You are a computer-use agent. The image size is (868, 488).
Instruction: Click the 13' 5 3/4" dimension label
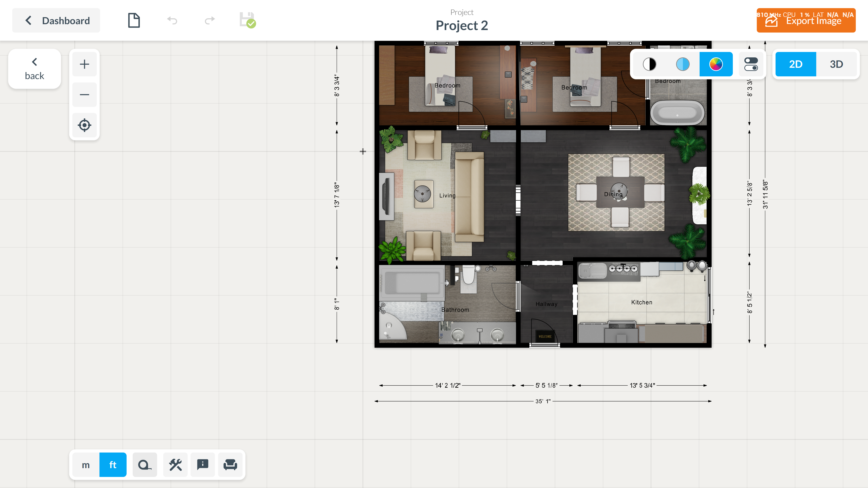pyautogui.click(x=642, y=385)
